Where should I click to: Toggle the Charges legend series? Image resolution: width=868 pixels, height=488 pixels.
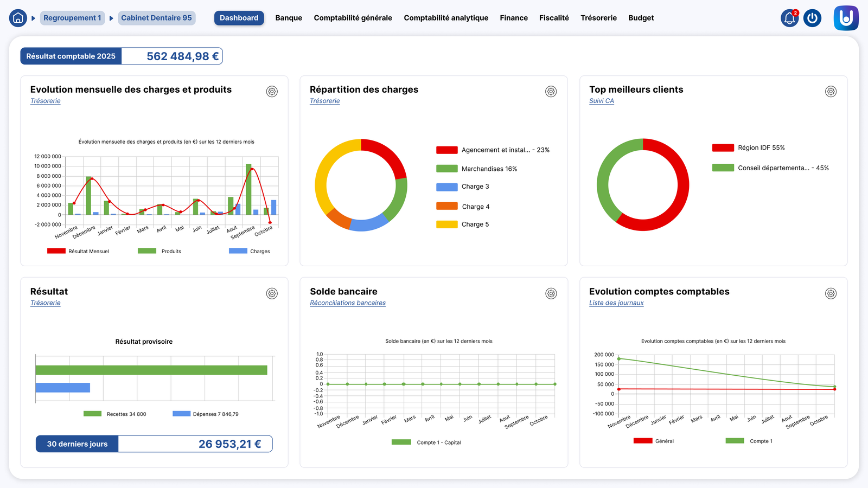pos(250,251)
